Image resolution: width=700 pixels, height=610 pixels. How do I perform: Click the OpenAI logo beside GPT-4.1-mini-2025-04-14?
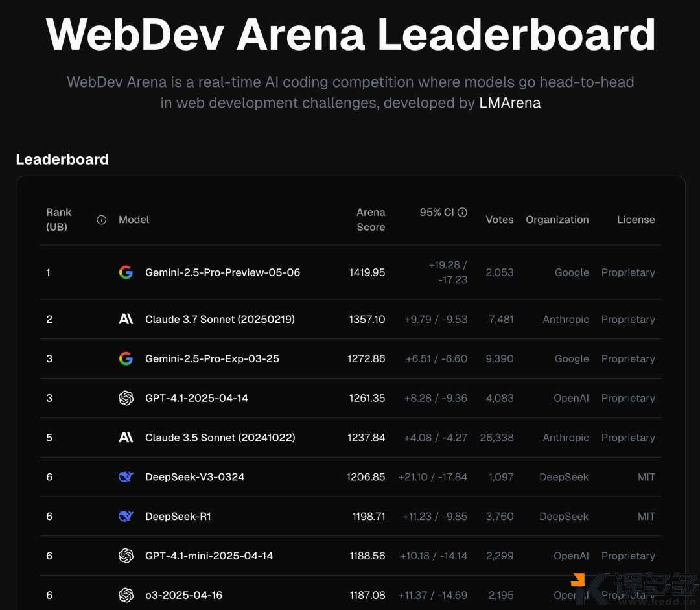126,556
